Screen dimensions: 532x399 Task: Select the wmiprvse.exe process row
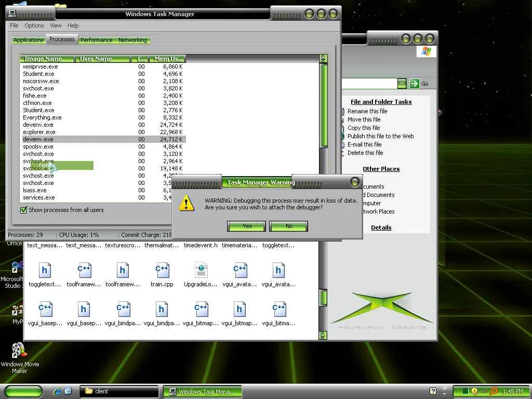(103, 66)
